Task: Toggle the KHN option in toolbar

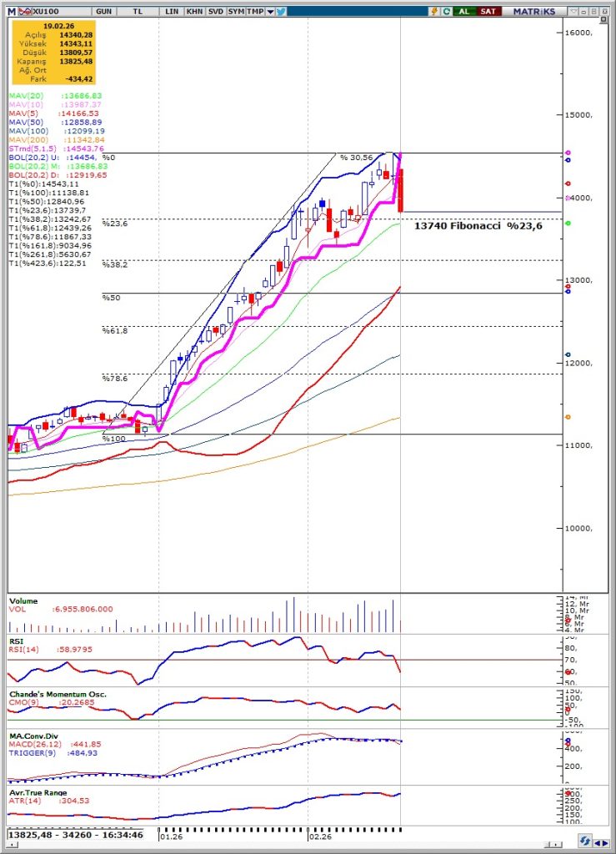Action: coord(193,11)
